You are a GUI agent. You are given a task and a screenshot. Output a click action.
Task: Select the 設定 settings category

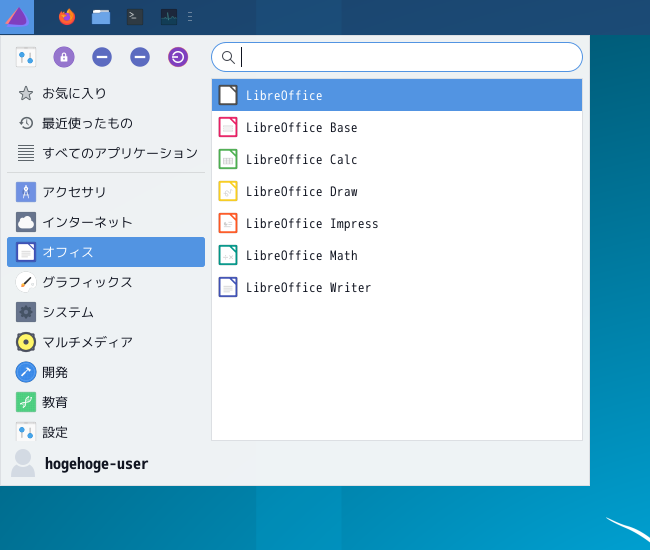pyautogui.click(x=106, y=430)
